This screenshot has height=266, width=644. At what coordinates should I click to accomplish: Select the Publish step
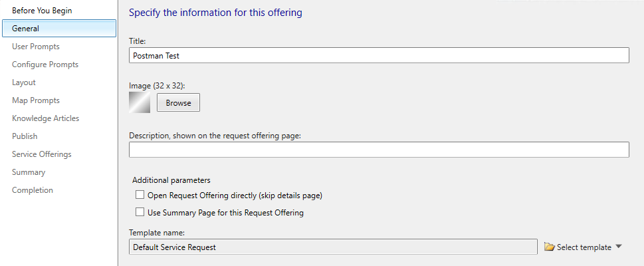point(25,136)
